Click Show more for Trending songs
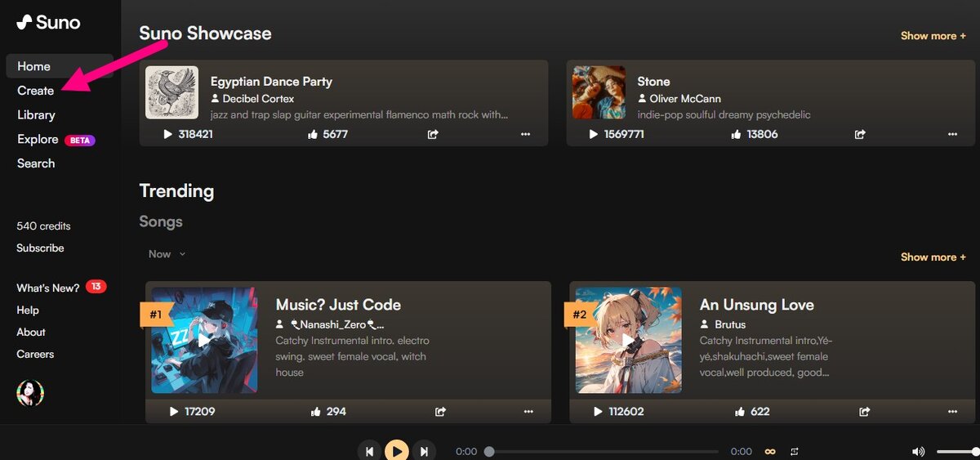Image resolution: width=980 pixels, height=460 pixels. click(933, 257)
